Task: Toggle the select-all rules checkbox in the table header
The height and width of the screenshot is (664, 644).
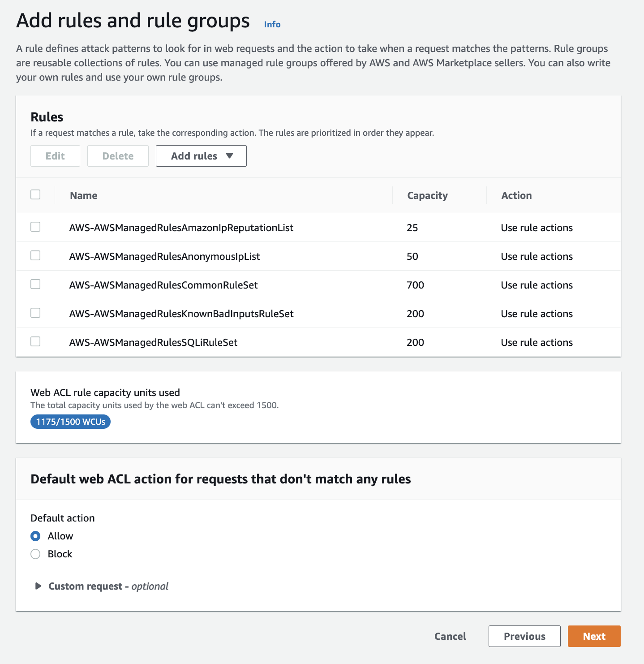Action: tap(35, 194)
